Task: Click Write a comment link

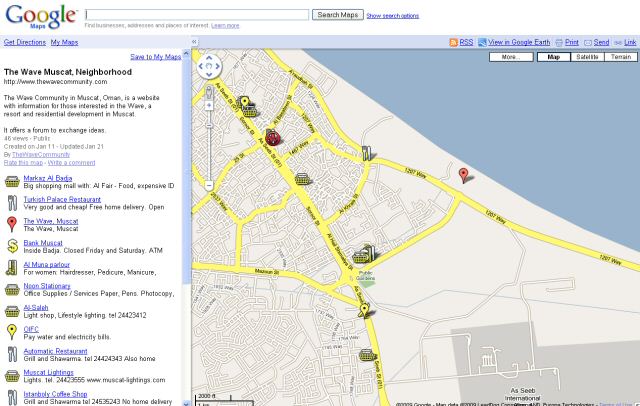Action: pyautogui.click(x=71, y=163)
